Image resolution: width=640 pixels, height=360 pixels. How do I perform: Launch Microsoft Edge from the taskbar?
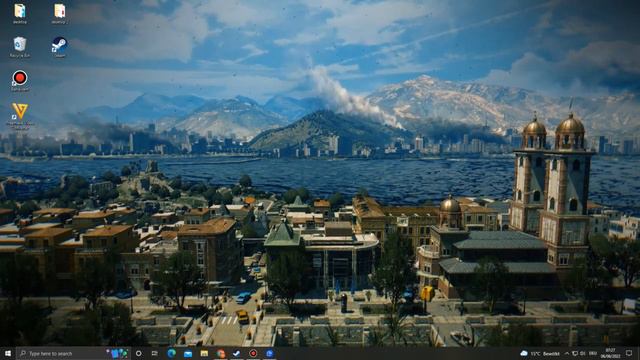tap(171, 353)
